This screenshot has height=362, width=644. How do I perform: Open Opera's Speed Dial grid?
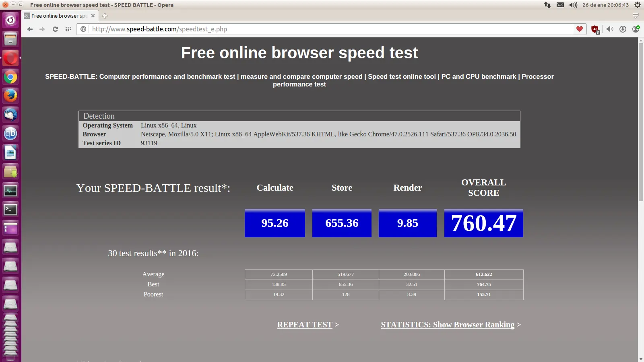tap(68, 29)
